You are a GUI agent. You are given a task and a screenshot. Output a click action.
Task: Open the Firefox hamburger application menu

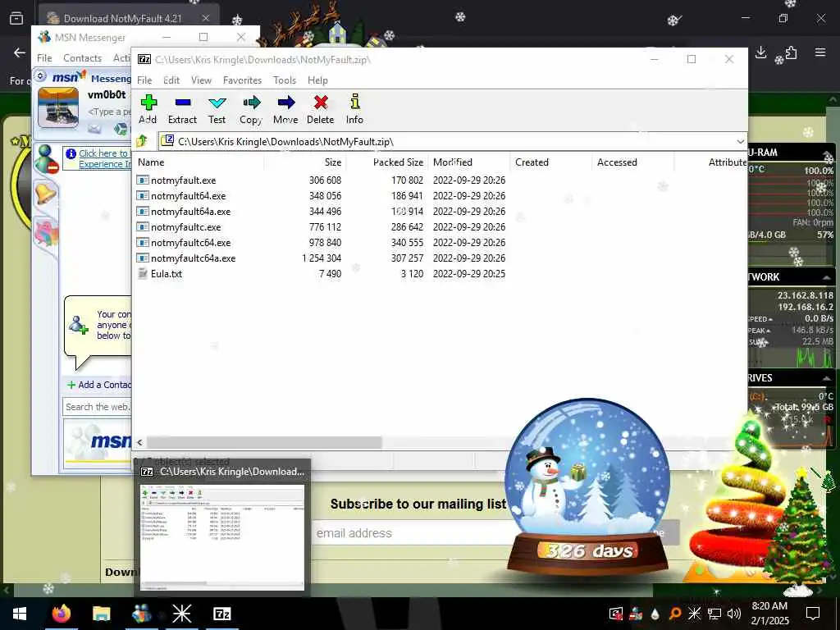click(819, 52)
